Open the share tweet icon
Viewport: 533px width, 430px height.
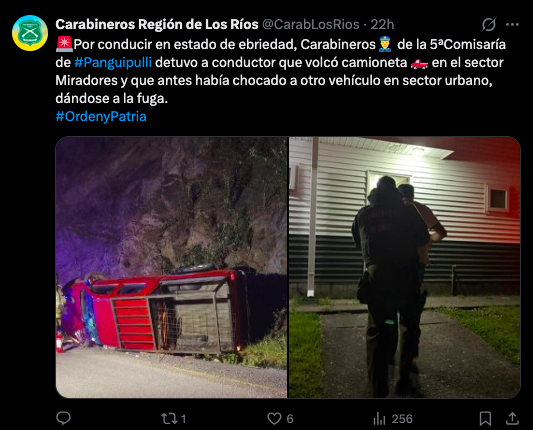click(512, 418)
